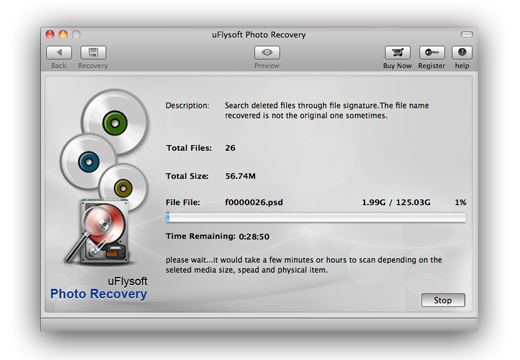The width and height of the screenshot is (520, 360).
Task: Go back using the Back arrow icon
Action: [x=59, y=53]
